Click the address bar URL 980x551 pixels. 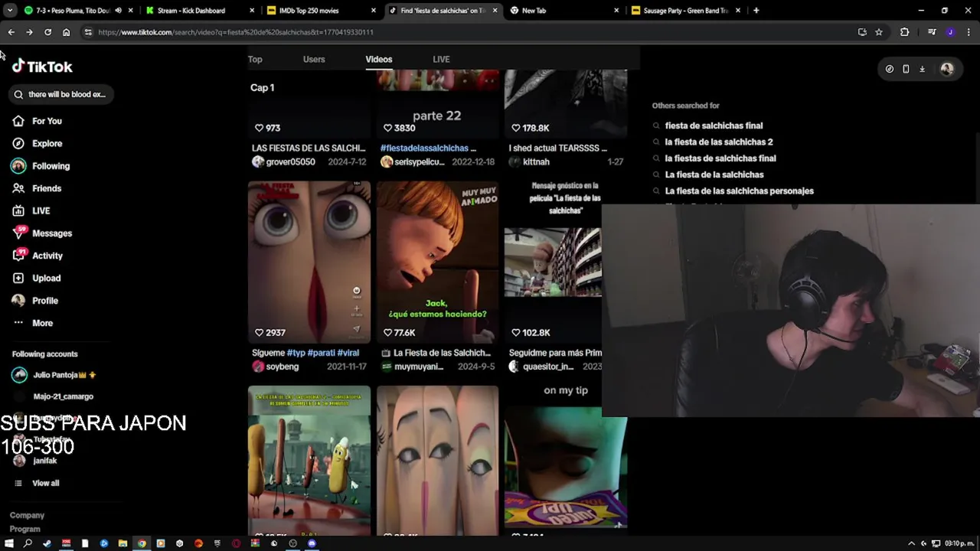235,32
